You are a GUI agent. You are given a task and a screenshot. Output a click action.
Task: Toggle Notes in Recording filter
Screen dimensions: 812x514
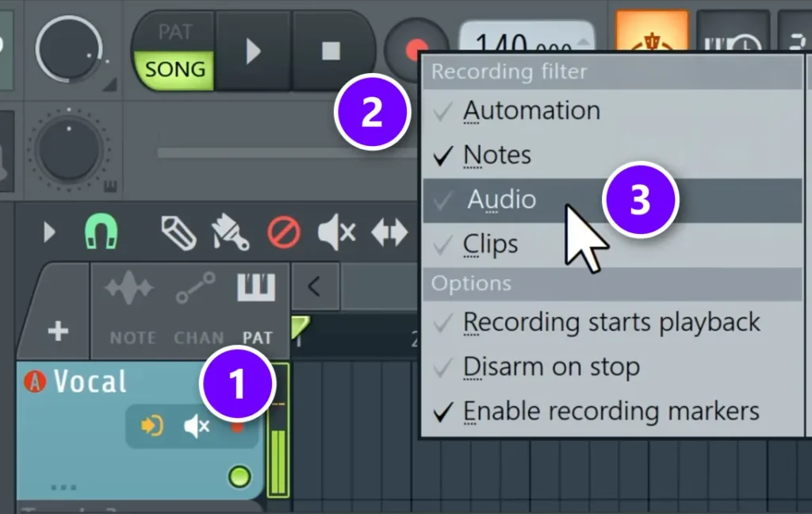click(x=612, y=155)
